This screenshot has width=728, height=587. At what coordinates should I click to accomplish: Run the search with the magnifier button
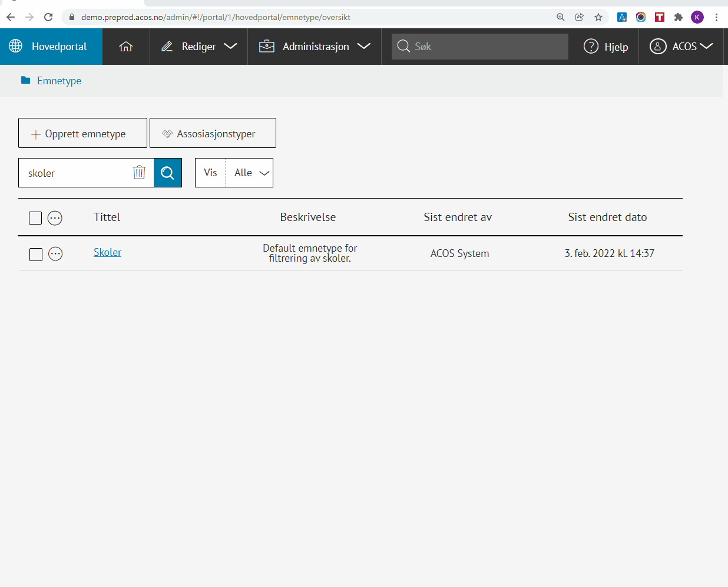(x=168, y=173)
